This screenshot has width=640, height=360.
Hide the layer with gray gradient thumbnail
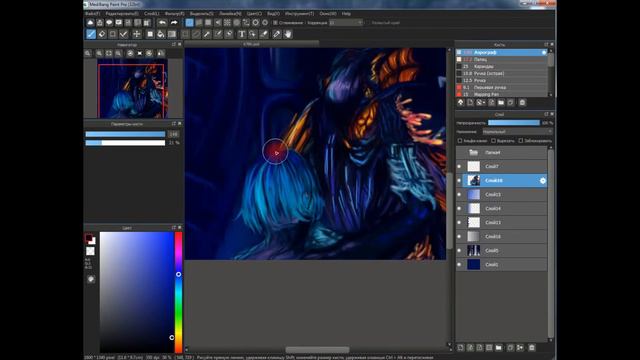459,236
